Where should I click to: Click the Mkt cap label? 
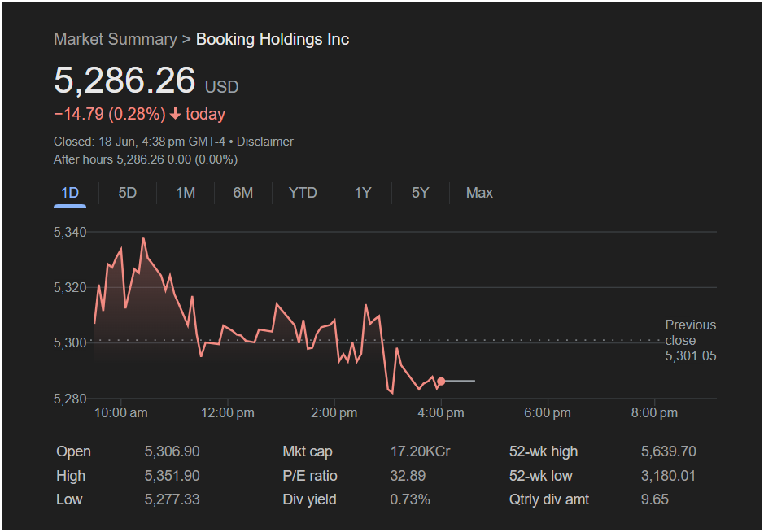(308, 451)
